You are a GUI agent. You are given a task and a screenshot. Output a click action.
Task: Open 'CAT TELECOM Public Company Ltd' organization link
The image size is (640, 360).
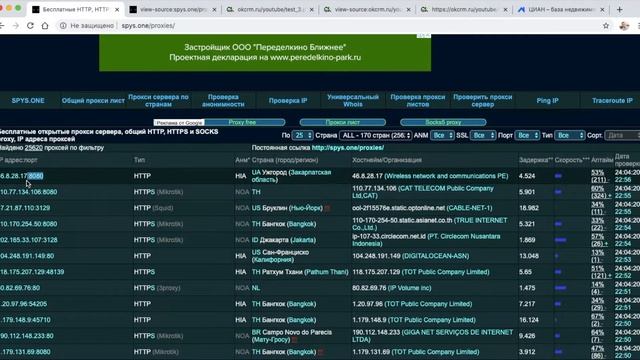(423, 192)
